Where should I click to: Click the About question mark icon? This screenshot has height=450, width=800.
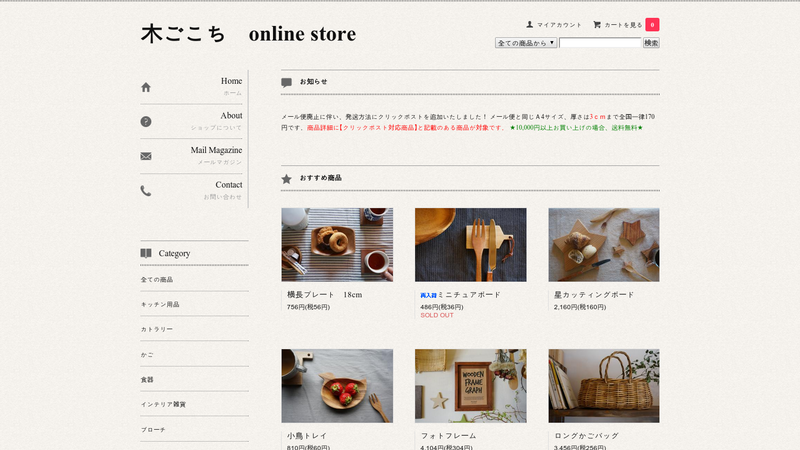point(146,121)
